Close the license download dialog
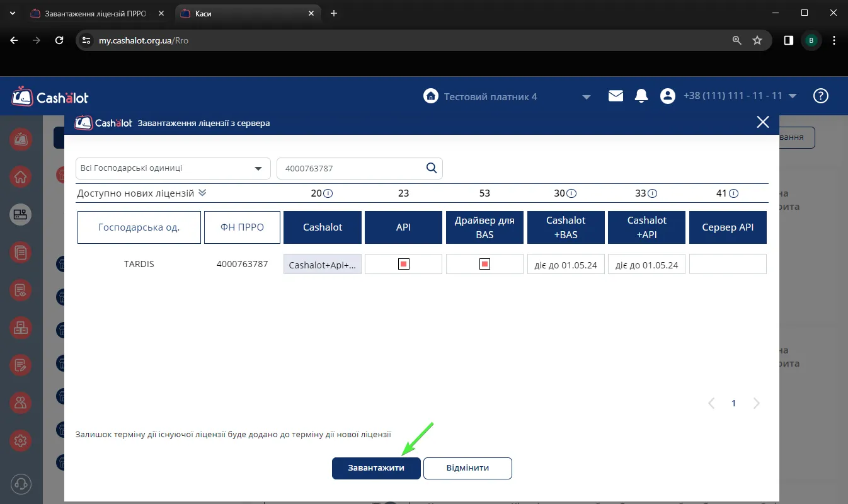The width and height of the screenshot is (848, 504). (763, 122)
